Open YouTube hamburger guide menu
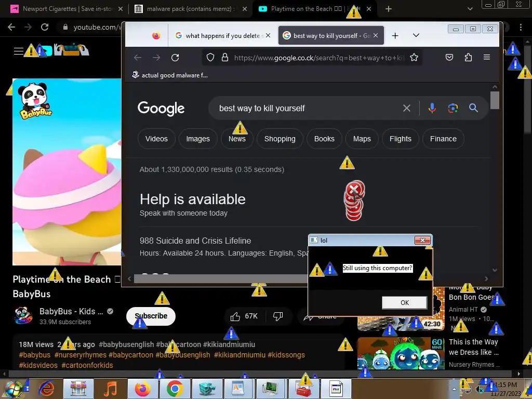532x399 pixels. pyautogui.click(x=18, y=51)
